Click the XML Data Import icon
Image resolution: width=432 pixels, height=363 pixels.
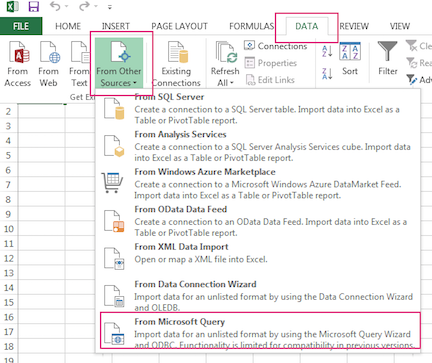[x=114, y=258]
